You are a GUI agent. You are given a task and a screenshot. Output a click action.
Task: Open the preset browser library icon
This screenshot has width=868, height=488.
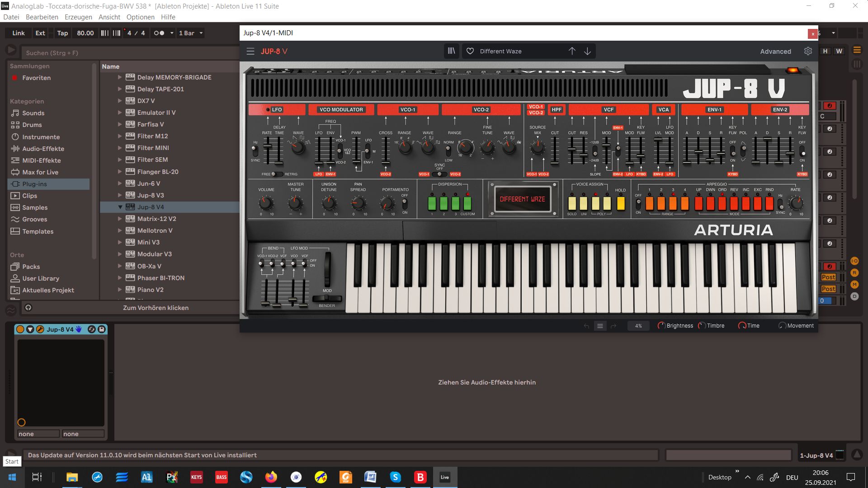(451, 51)
